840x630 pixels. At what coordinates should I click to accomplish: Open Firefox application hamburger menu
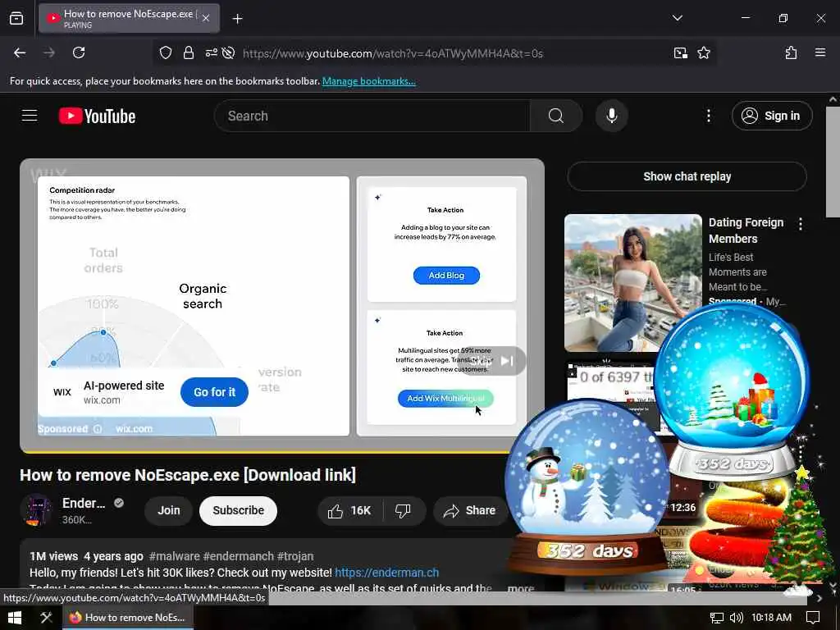click(x=820, y=52)
